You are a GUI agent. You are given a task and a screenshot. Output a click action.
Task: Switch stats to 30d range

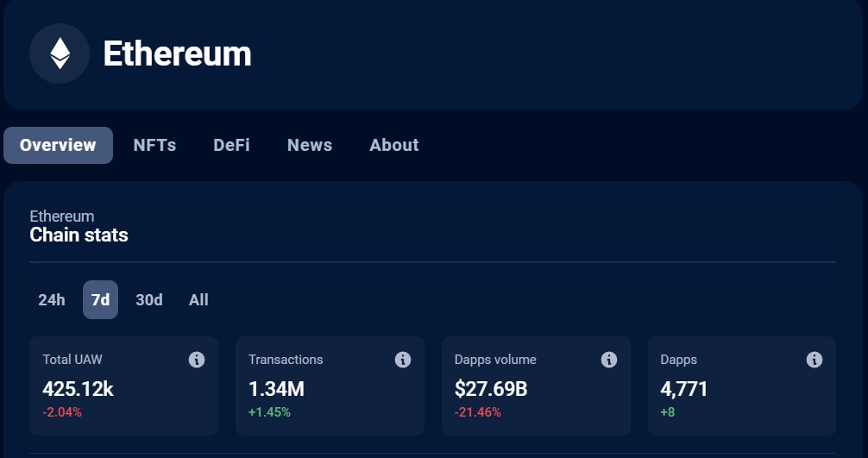pyautogui.click(x=149, y=300)
